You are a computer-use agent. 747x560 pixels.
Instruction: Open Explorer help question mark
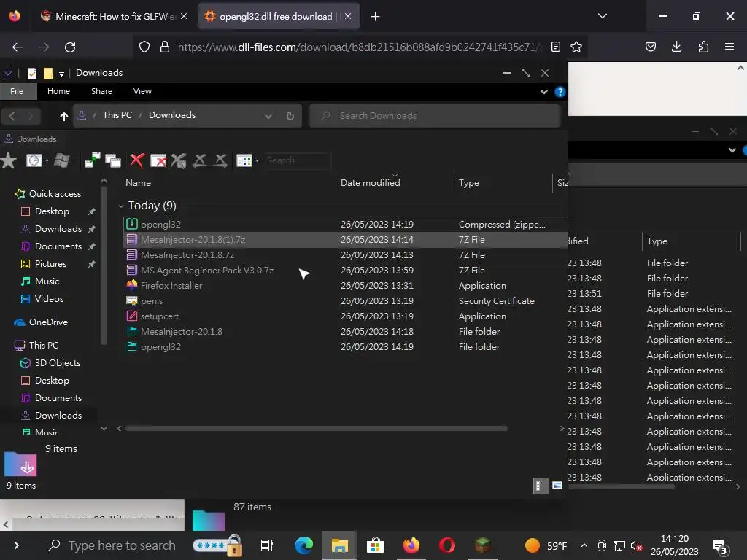pyautogui.click(x=560, y=91)
